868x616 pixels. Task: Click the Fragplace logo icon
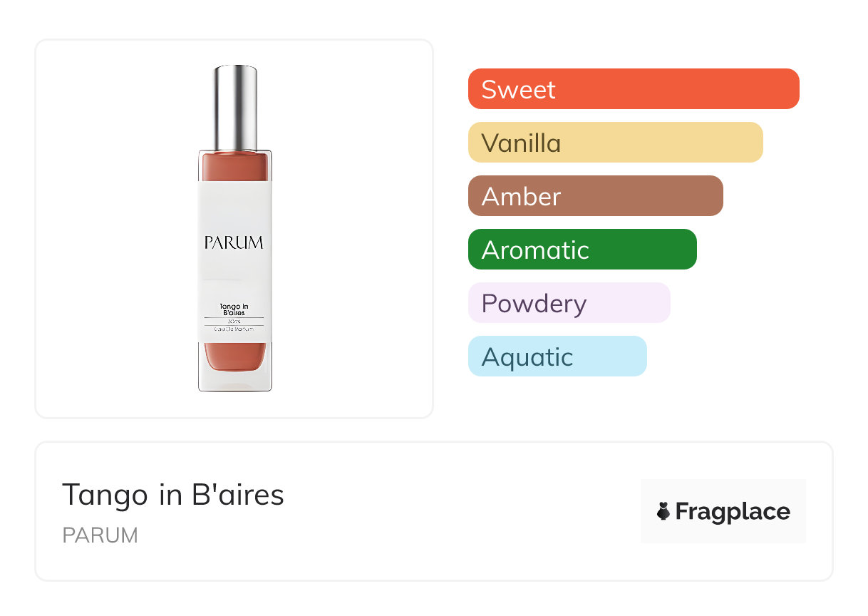coord(663,511)
